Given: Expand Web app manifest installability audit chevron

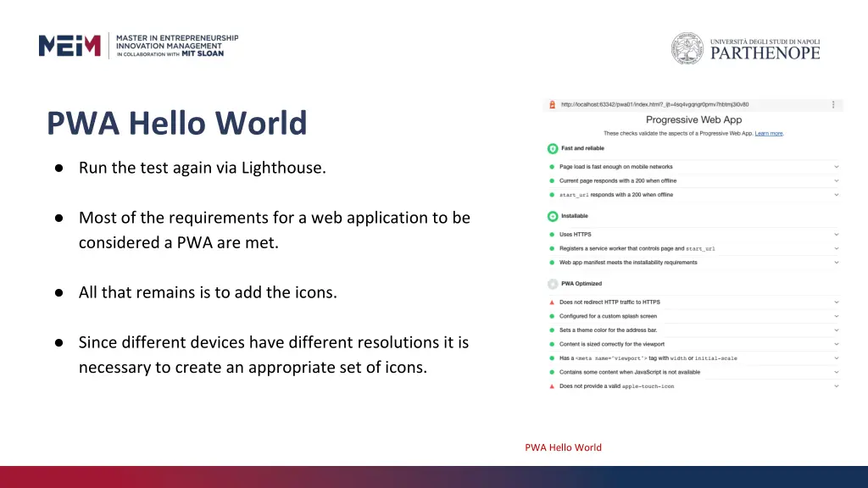Looking at the screenshot, I should [837, 263].
